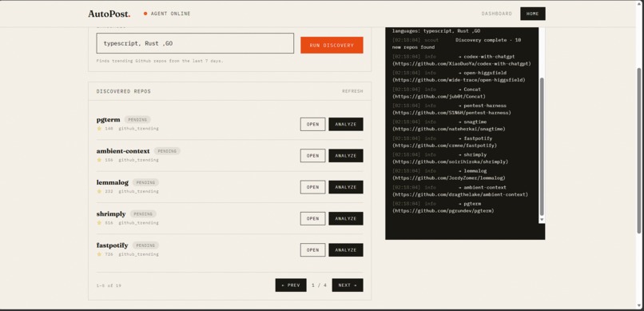Viewport: 644px width, 311px height.
Task: Click the ambient-context repo title
Action: (123, 151)
